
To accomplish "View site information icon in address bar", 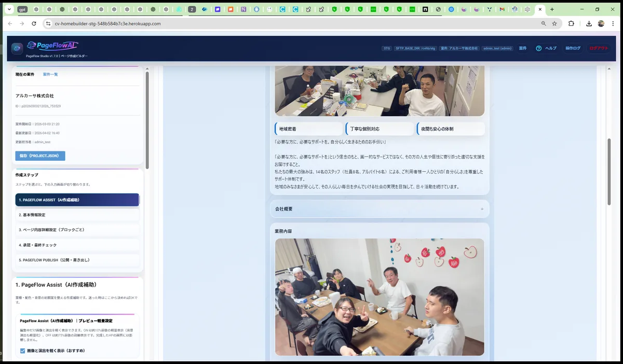I will click(48, 23).
